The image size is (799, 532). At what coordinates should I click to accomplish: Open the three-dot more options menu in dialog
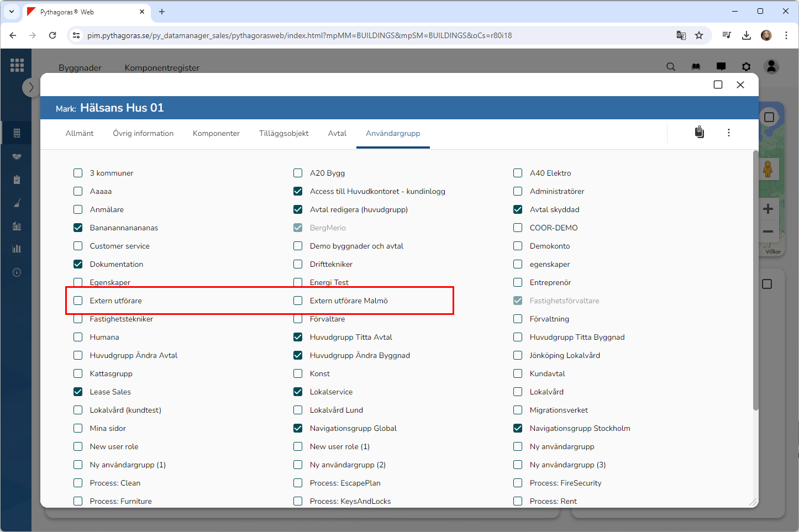pyautogui.click(x=729, y=133)
